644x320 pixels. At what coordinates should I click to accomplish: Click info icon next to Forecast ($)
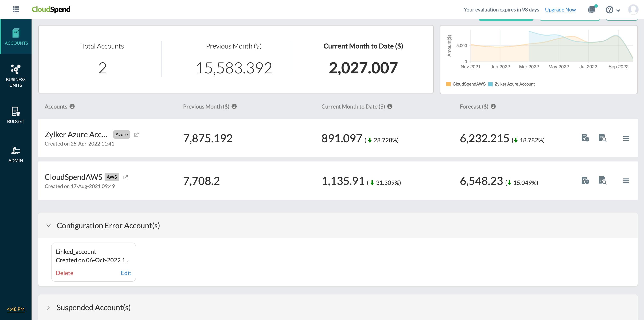tap(493, 106)
